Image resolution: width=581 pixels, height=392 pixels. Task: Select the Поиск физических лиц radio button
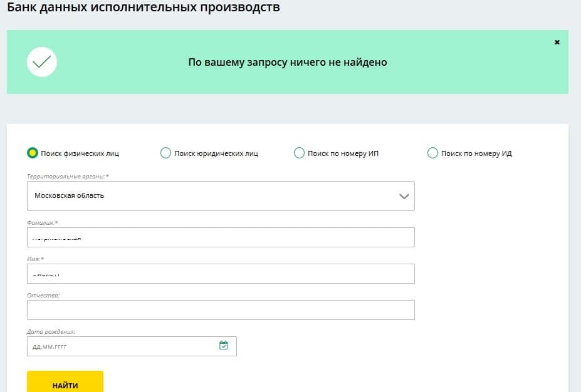[x=32, y=153]
